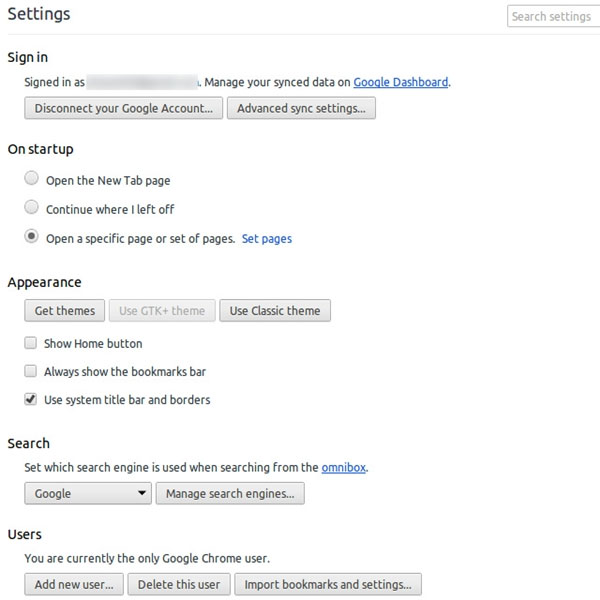The image size is (600, 600).
Task: Open Import bookmarks and settings
Action: tap(328, 585)
